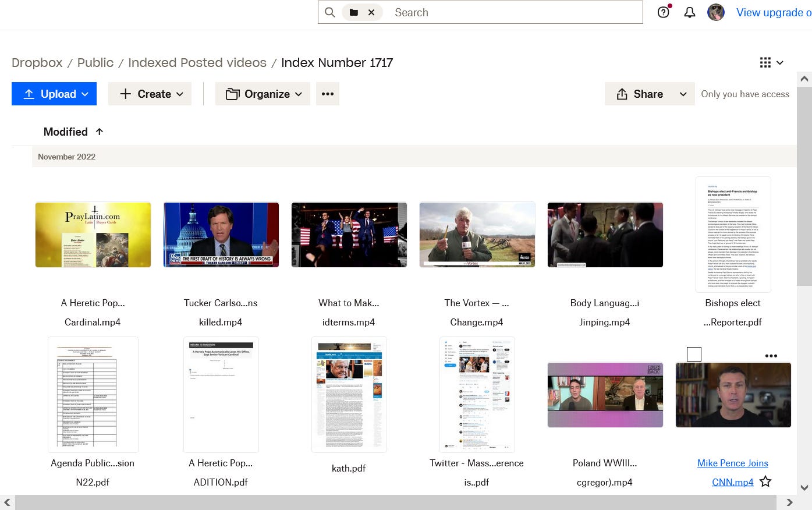The height and width of the screenshot is (510, 812).
Task: Open the Bishops elect PDF thumbnail
Action: [x=733, y=235]
